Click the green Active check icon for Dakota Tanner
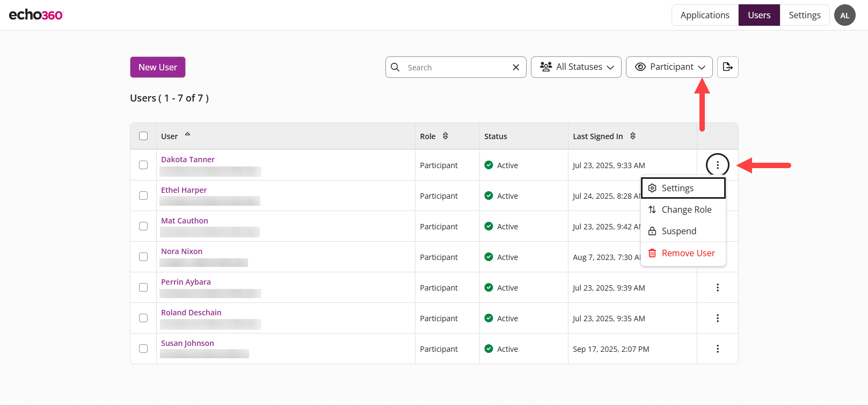The width and height of the screenshot is (868, 405). tap(488, 165)
